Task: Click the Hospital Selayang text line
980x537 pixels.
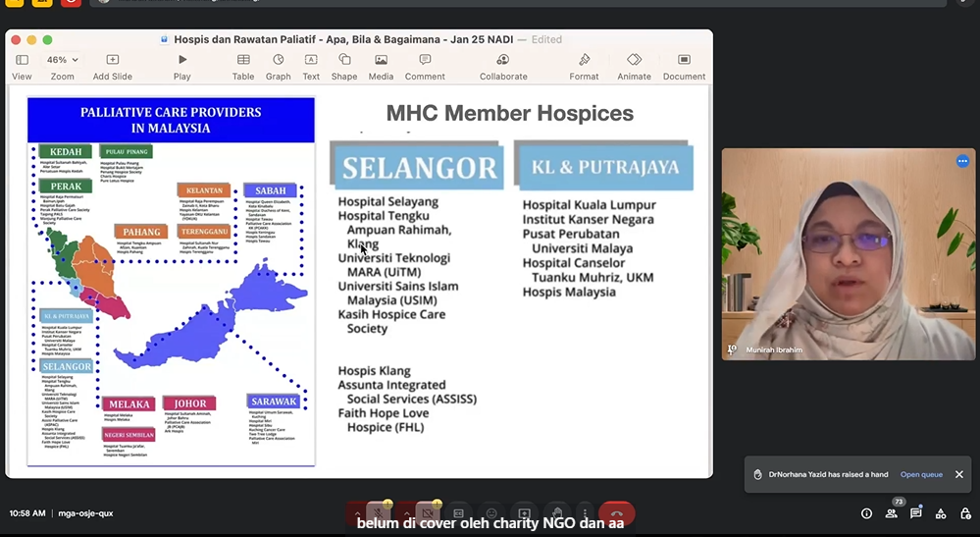Action: pos(388,201)
